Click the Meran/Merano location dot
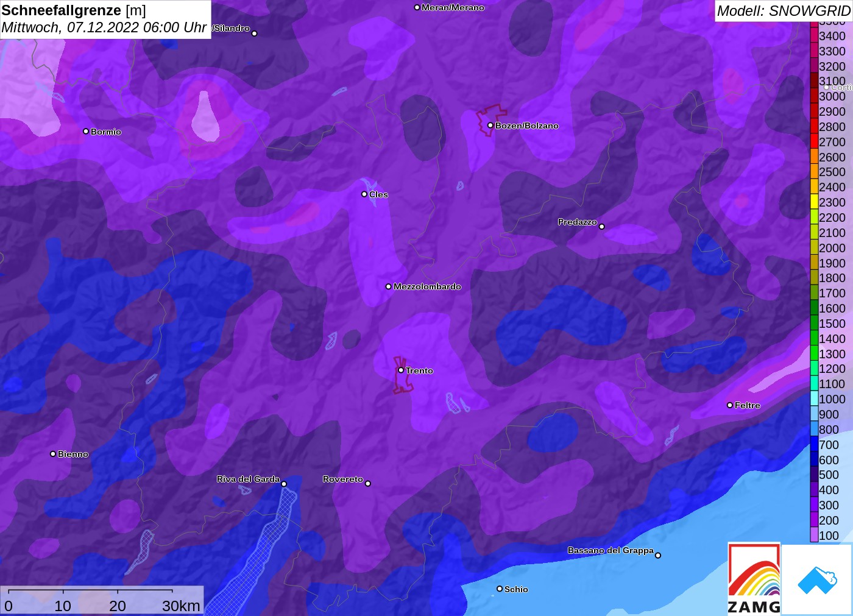853x616 pixels. point(417,7)
